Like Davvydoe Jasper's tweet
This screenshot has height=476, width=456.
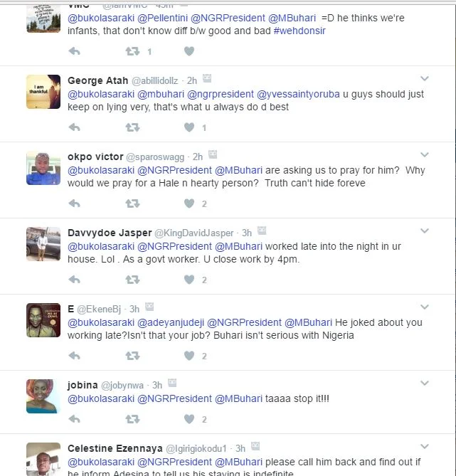click(189, 280)
